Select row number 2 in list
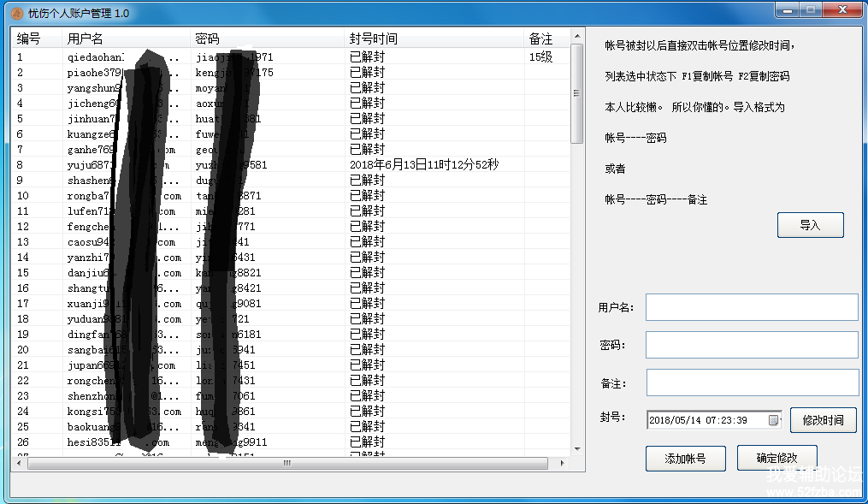The image size is (868, 504). 291,73
